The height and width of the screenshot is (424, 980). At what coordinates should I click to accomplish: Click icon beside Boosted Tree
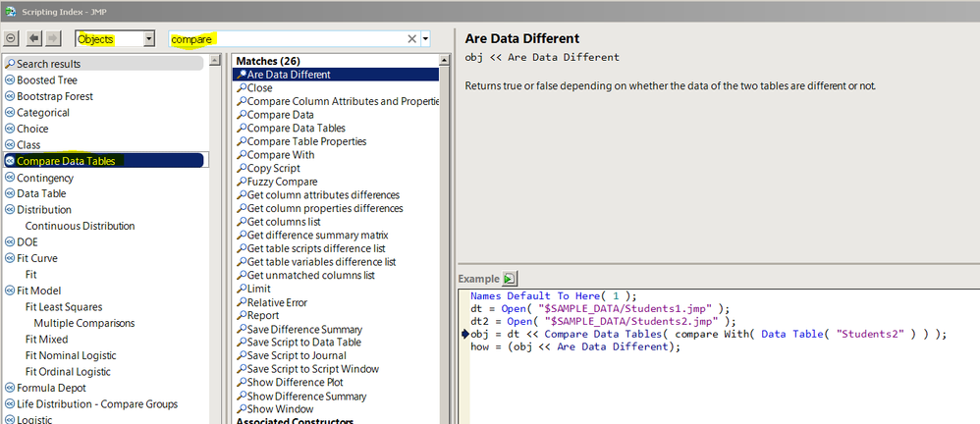pos(10,79)
